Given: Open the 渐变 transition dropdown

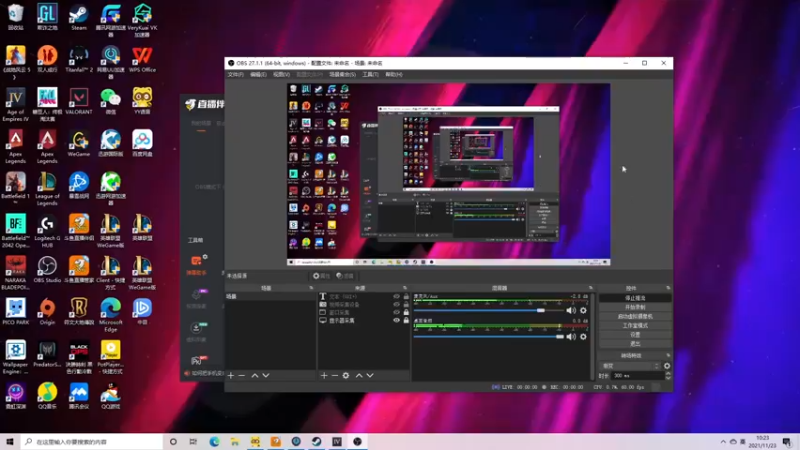Looking at the screenshot, I should 631,366.
